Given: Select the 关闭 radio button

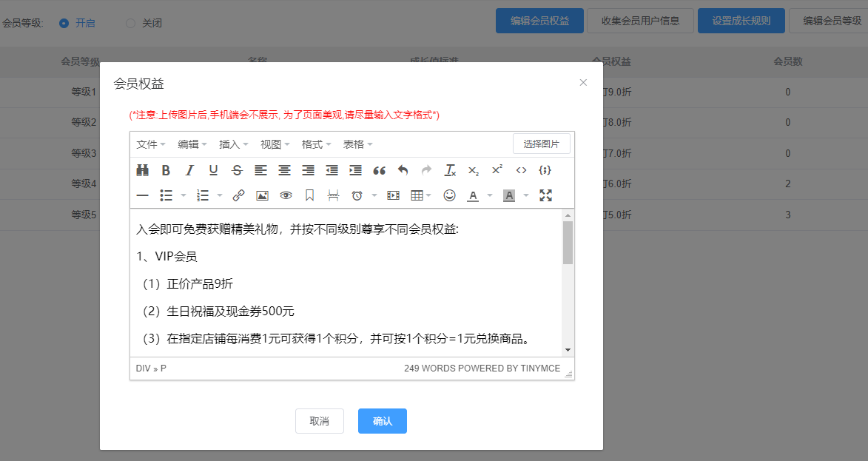Looking at the screenshot, I should [x=131, y=23].
